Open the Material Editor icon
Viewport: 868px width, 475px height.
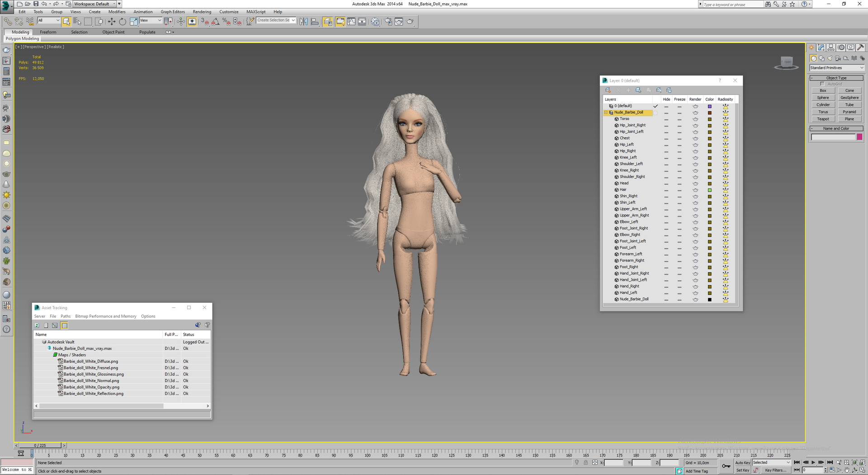tap(375, 21)
